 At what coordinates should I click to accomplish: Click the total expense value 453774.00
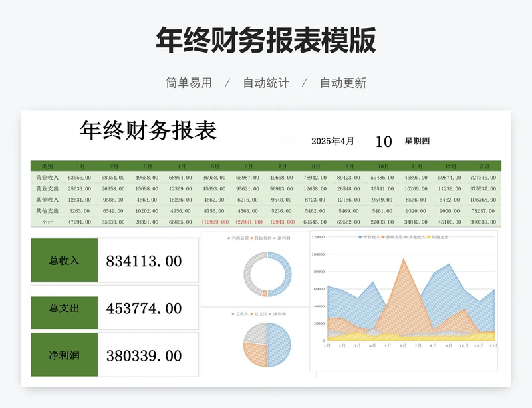[x=144, y=308]
